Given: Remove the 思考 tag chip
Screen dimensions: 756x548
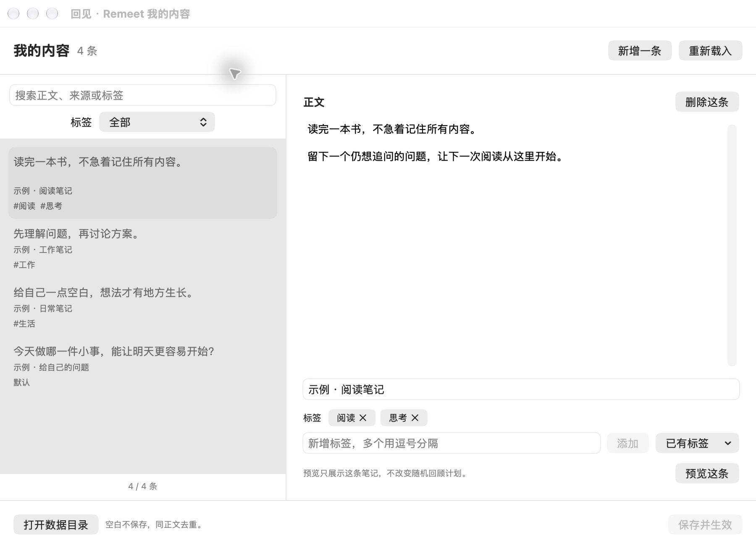Looking at the screenshot, I should click(415, 418).
